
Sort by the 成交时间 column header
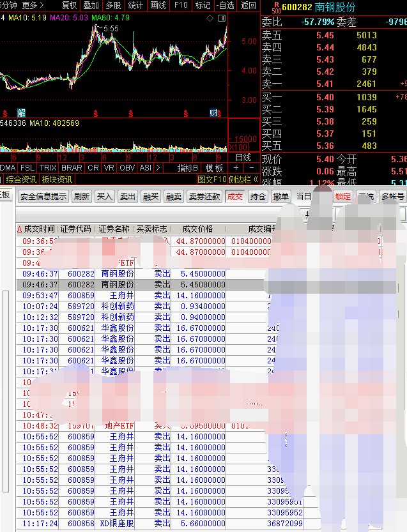(37, 229)
